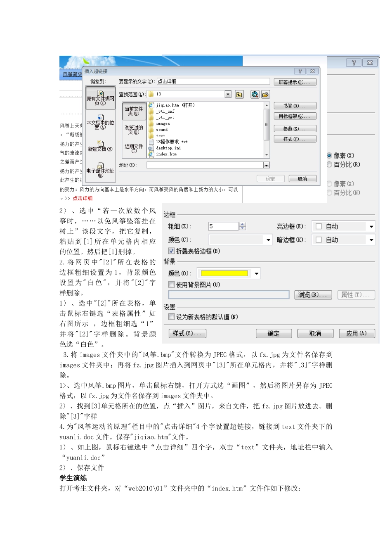Image resolution: width=392 pixels, height=555 pixels.
Task: Select the images folder
Action: [x=159, y=123]
